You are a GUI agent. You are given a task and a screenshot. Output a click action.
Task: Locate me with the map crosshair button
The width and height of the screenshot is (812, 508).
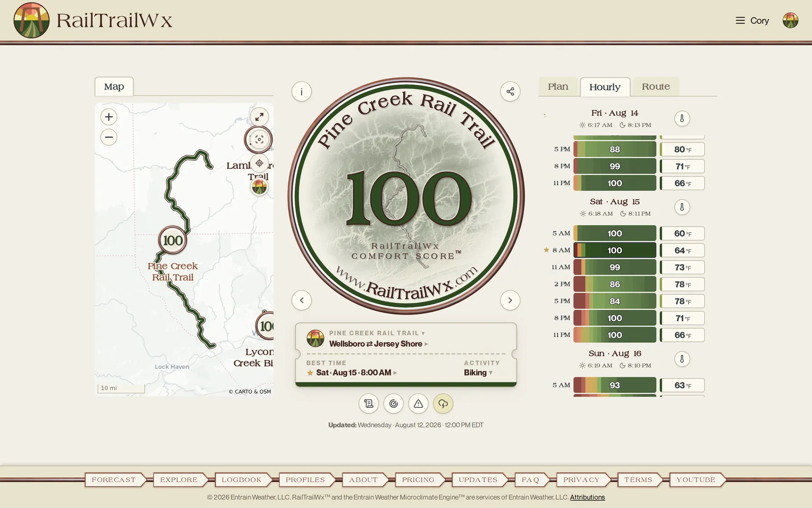(259, 163)
